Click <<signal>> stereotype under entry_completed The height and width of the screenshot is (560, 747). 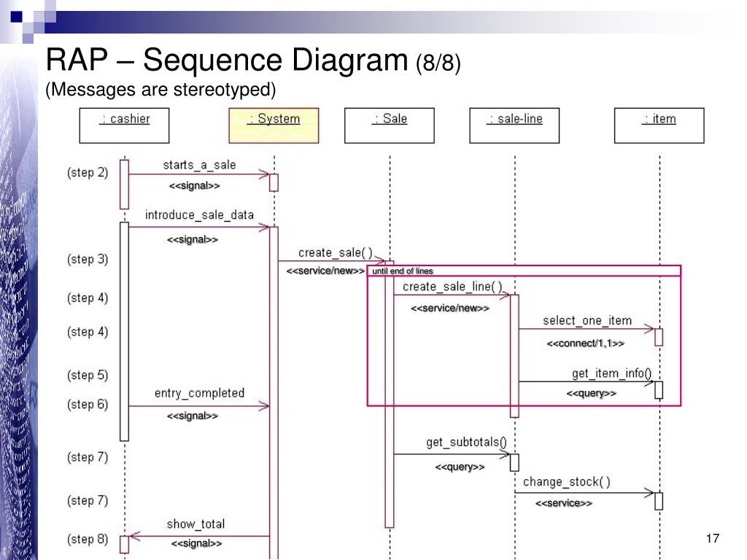point(193,416)
